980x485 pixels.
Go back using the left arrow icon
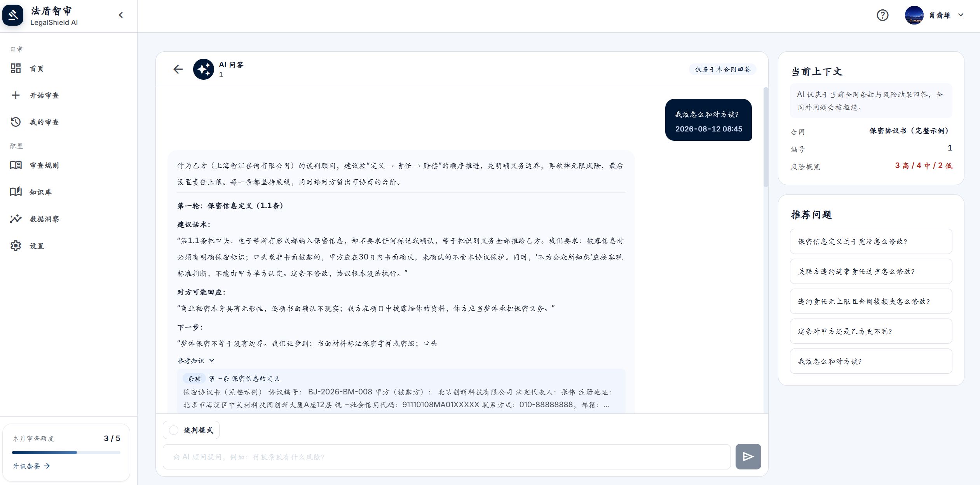[x=178, y=69]
